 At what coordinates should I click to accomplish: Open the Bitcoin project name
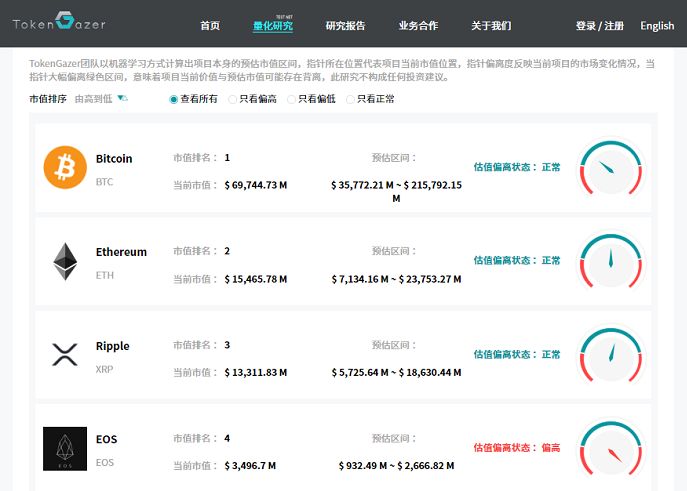(114, 159)
